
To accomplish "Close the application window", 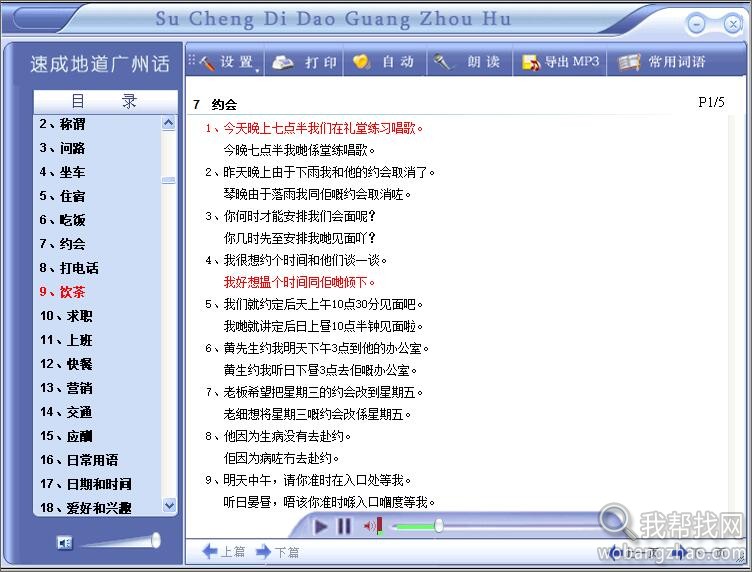I will coord(732,23).
